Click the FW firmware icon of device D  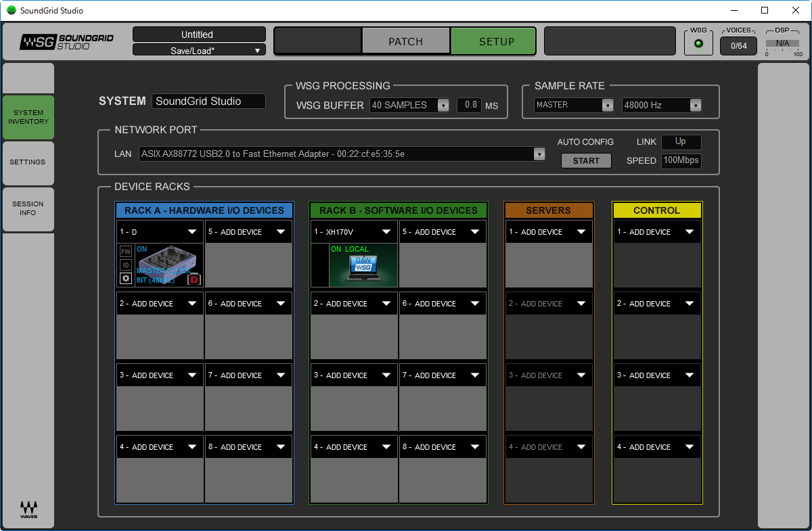tap(126, 251)
